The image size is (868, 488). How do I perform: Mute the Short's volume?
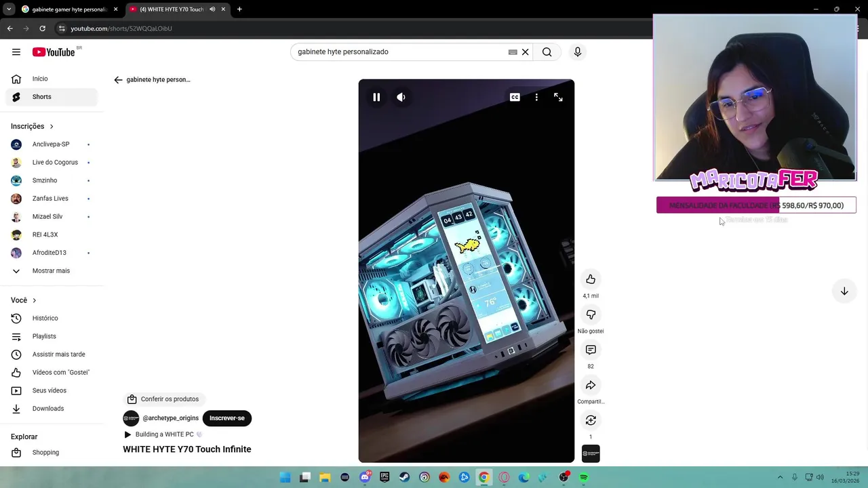coord(401,97)
